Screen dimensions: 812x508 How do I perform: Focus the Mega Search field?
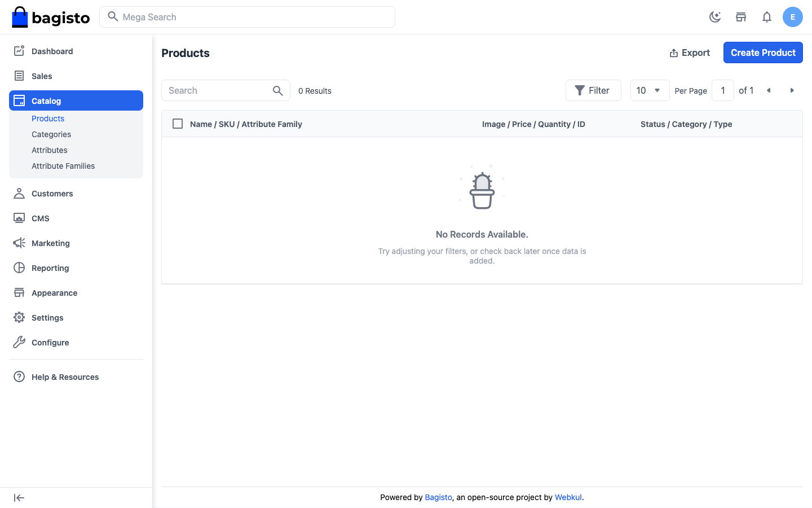247,17
